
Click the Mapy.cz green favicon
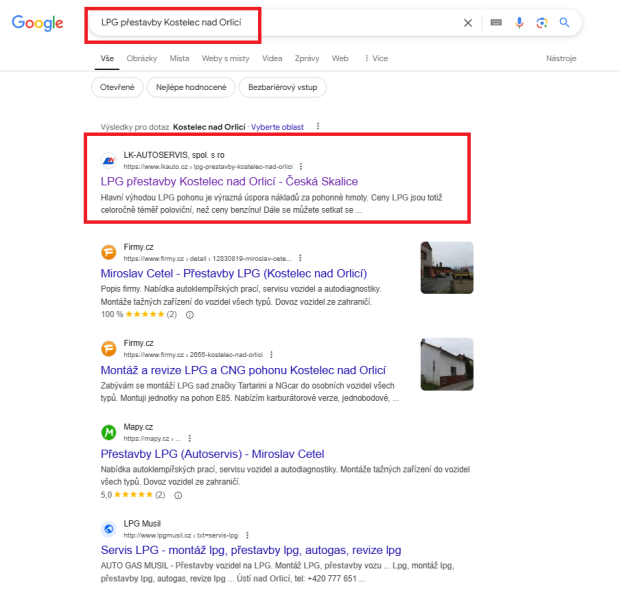pyautogui.click(x=109, y=433)
